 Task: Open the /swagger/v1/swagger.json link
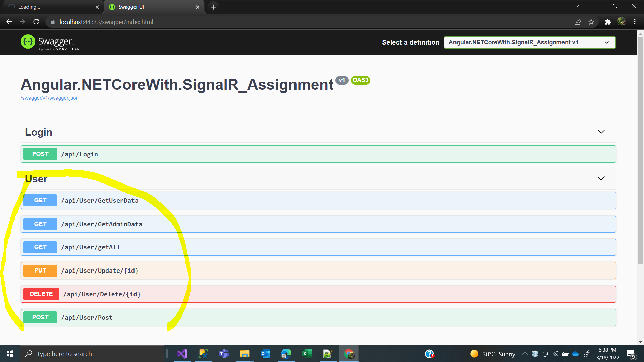click(50, 98)
